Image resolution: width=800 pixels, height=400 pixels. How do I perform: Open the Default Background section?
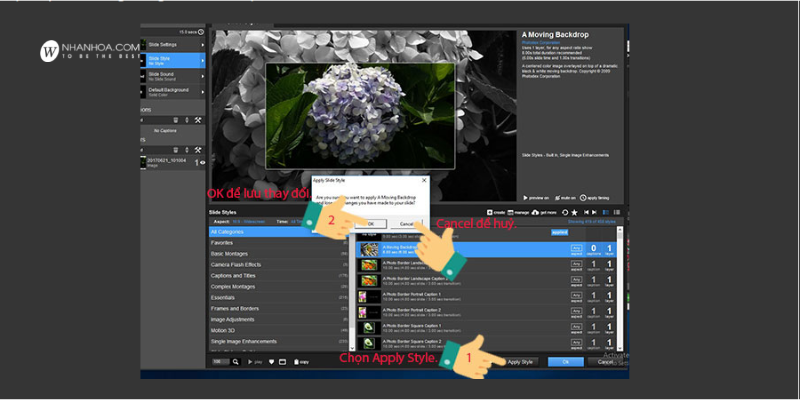[x=173, y=92]
